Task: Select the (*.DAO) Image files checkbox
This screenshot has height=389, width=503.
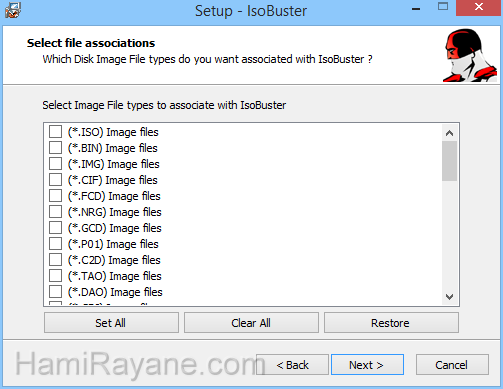Action: tap(55, 292)
